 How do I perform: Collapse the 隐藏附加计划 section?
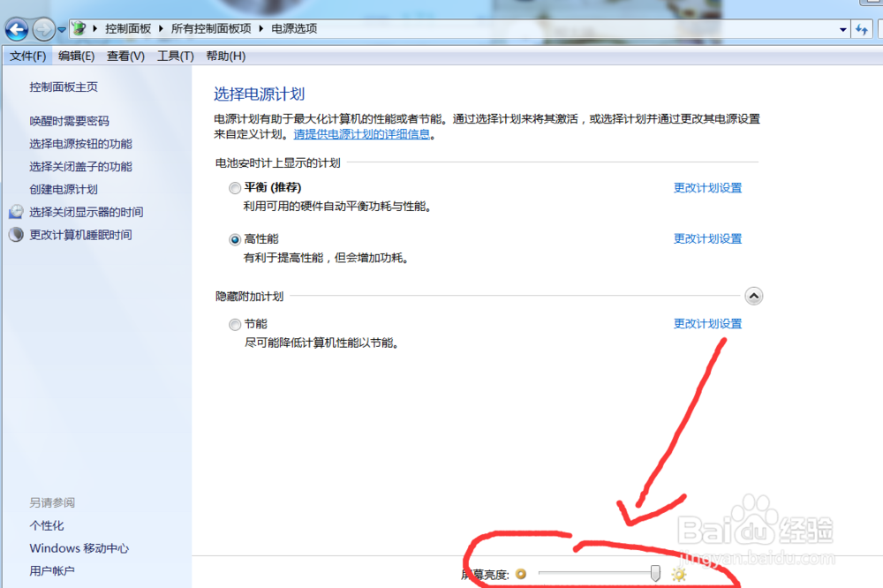coord(754,296)
